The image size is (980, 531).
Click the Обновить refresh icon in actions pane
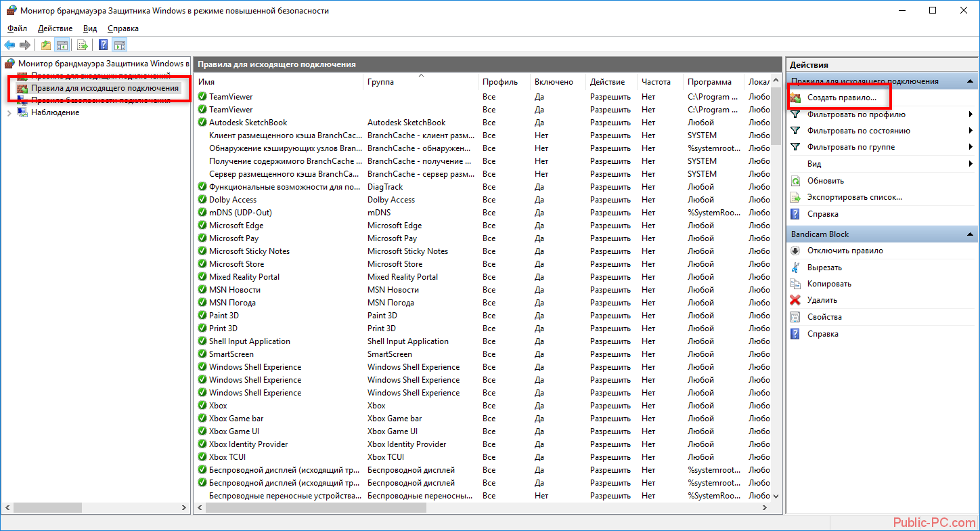pyautogui.click(x=795, y=181)
